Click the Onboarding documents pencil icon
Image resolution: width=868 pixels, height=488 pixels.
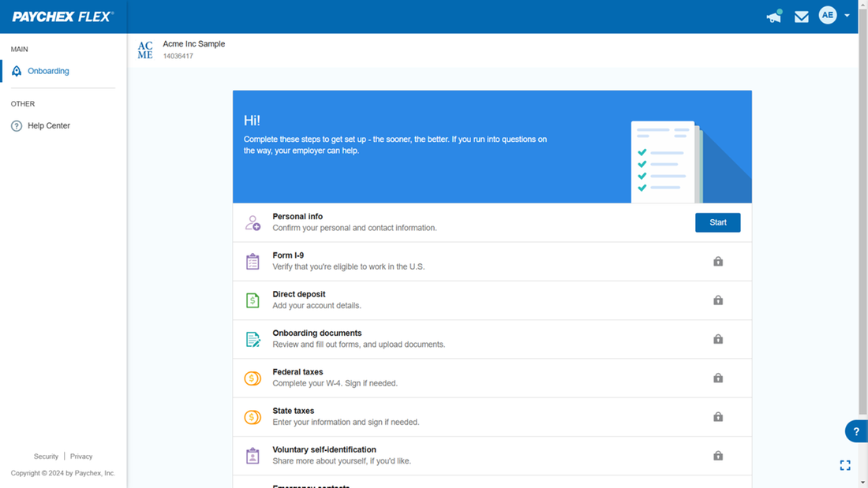253,339
